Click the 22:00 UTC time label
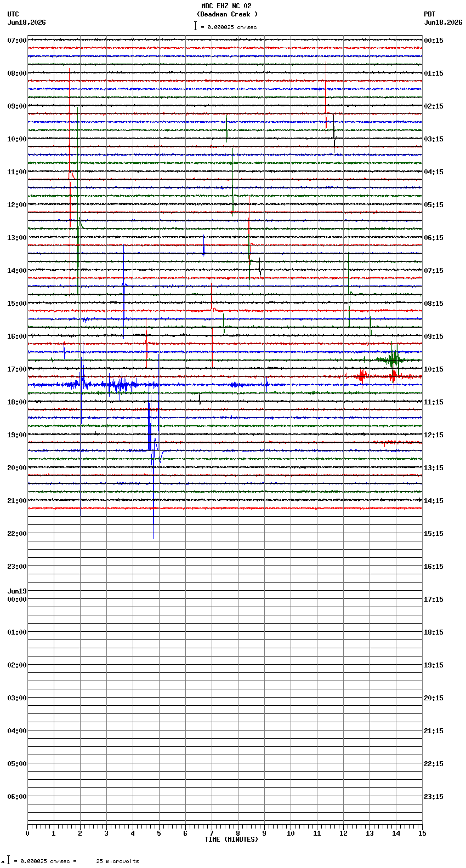This screenshot has height=868, width=466. [17, 534]
